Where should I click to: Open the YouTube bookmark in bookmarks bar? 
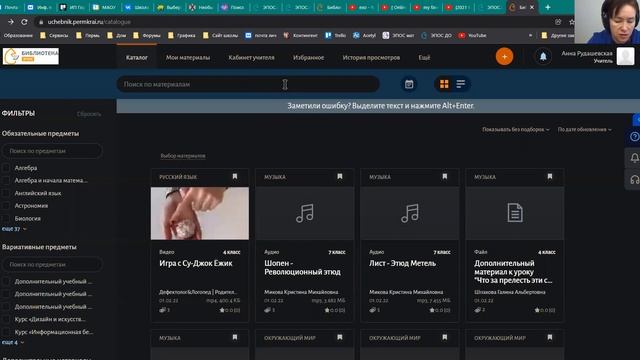[472, 36]
